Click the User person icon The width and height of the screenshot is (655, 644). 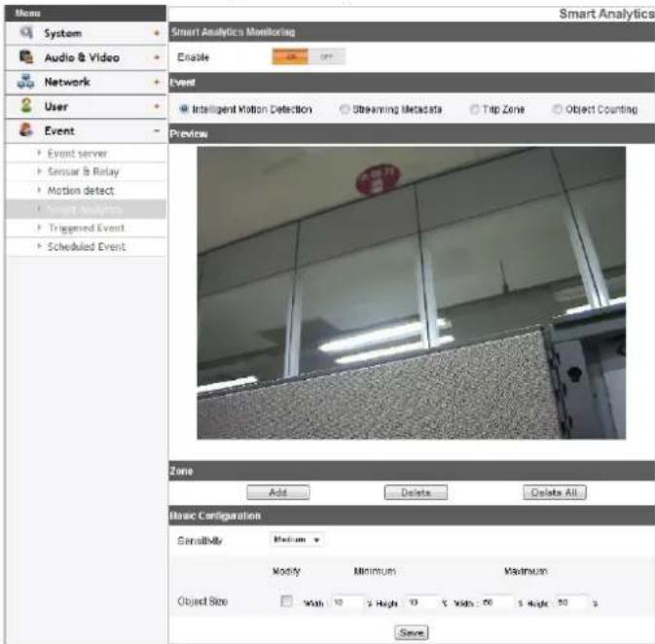tap(26, 105)
